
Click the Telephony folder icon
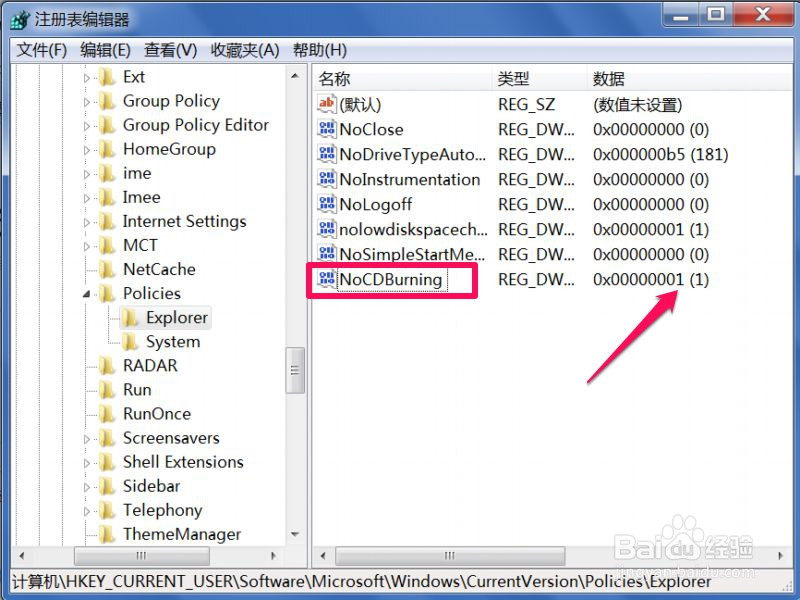107,510
